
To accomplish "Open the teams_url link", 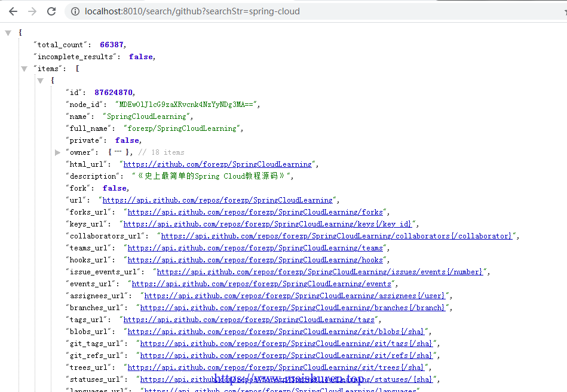I will click(x=255, y=248).
